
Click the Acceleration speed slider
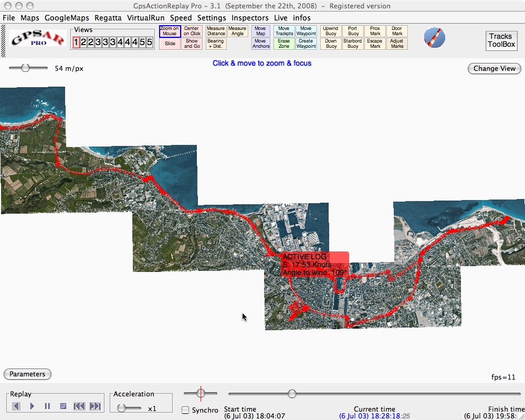129,408
